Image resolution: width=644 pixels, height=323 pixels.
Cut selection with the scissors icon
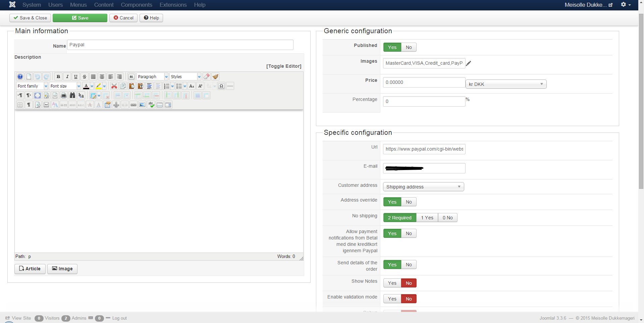coord(114,86)
